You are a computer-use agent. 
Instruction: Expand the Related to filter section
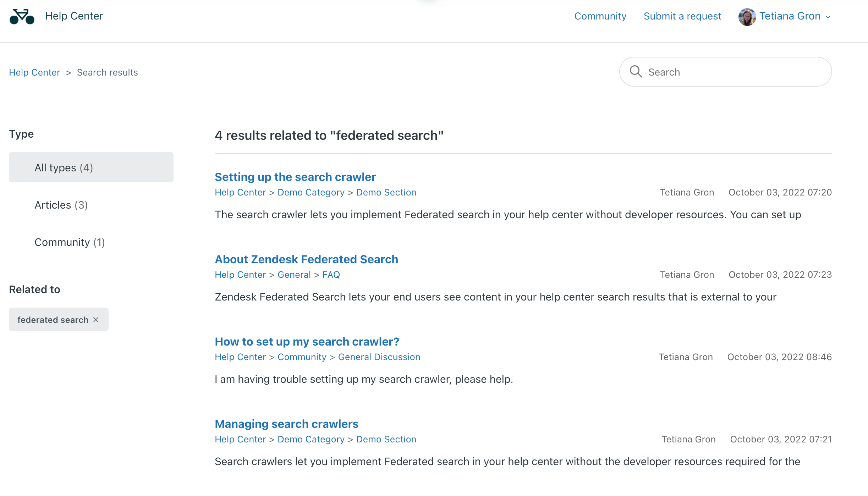[34, 289]
